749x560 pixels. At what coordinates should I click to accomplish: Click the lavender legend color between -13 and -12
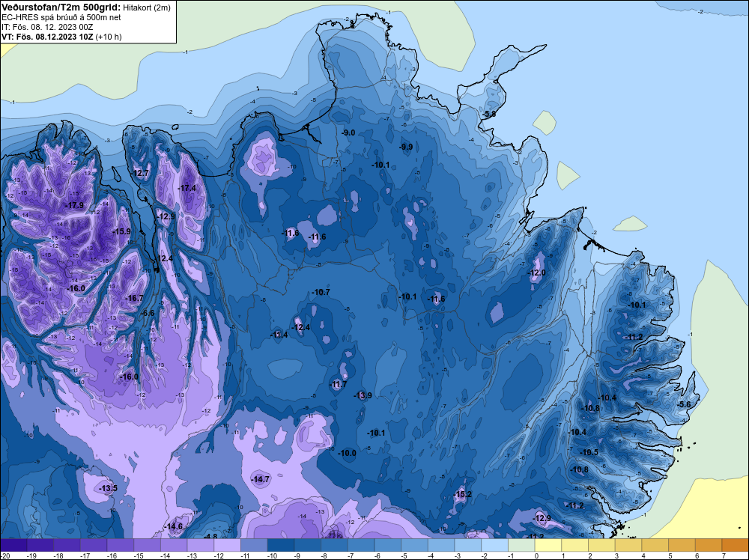click(x=201, y=545)
